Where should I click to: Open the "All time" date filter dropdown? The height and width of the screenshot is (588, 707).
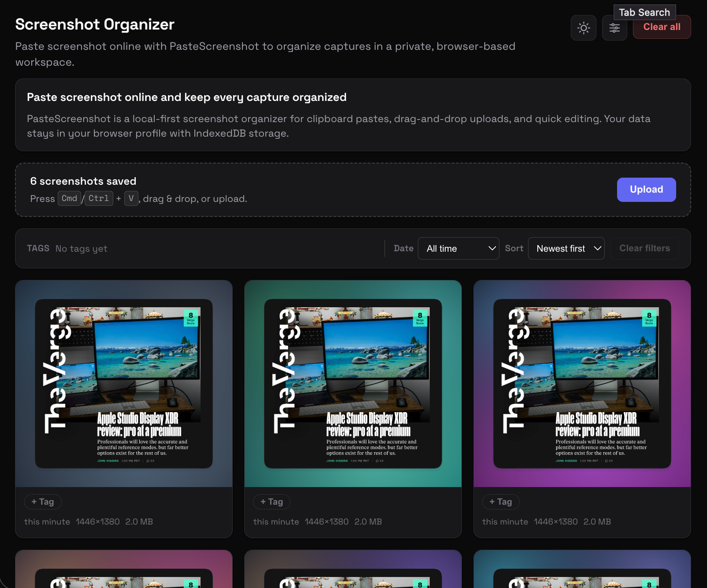pyautogui.click(x=458, y=248)
